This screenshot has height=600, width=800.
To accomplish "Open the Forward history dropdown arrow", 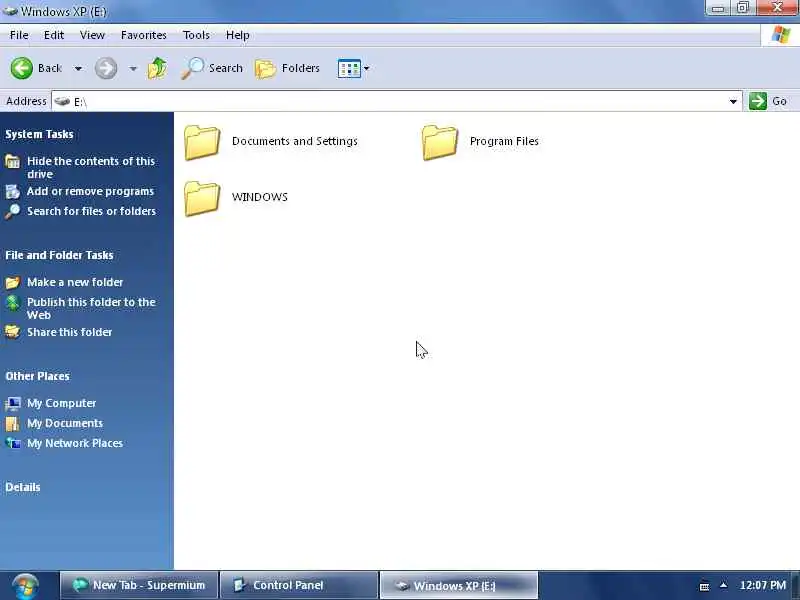I will pyautogui.click(x=133, y=68).
